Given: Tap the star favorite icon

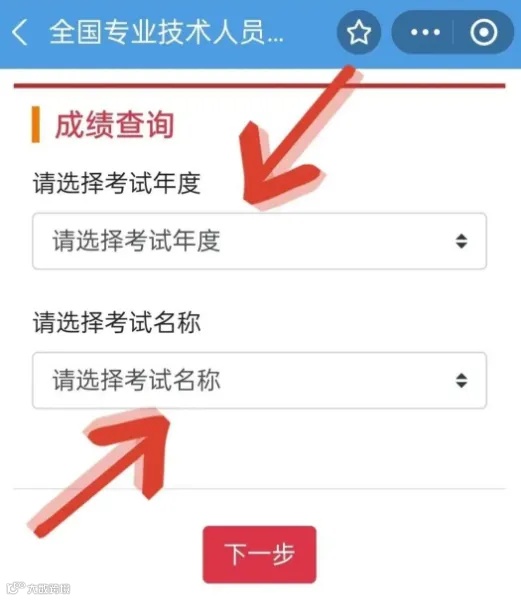Looking at the screenshot, I should click(x=358, y=32).
